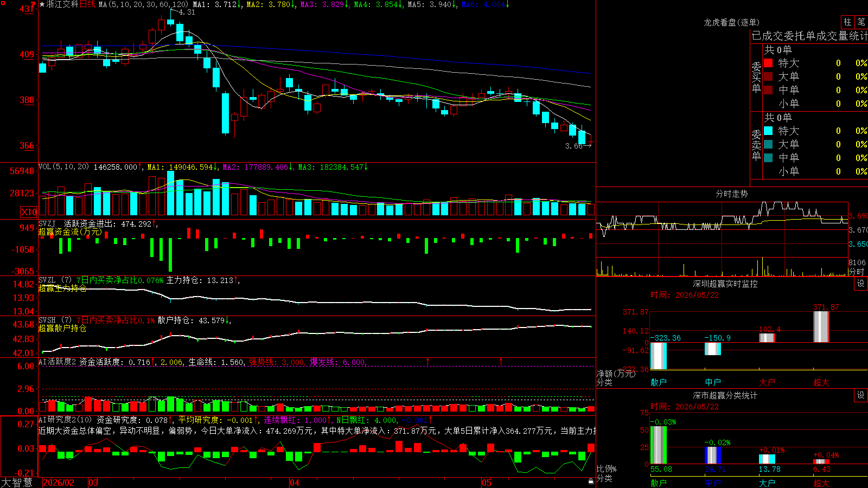Image resolution: width=868 pixels, height=488 pixels.
Task: Select 散户 label in 深市超赢分类统计 chart
Action: pos(659,483)
